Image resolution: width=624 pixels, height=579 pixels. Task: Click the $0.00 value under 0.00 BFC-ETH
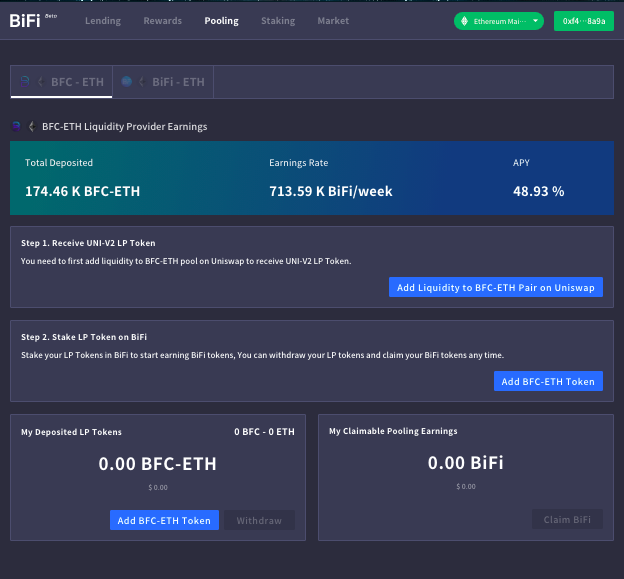pyautogui.click(x=158, y=487)
